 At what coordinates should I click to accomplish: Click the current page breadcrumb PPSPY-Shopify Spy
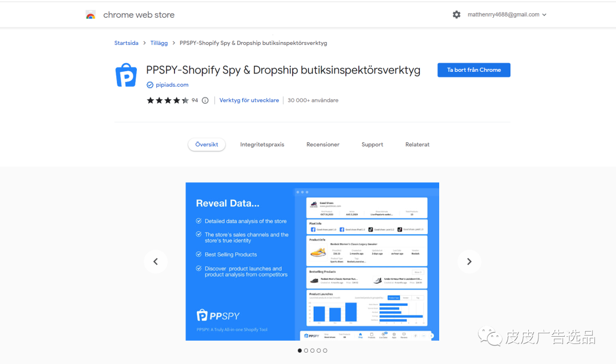click(253, 43)
